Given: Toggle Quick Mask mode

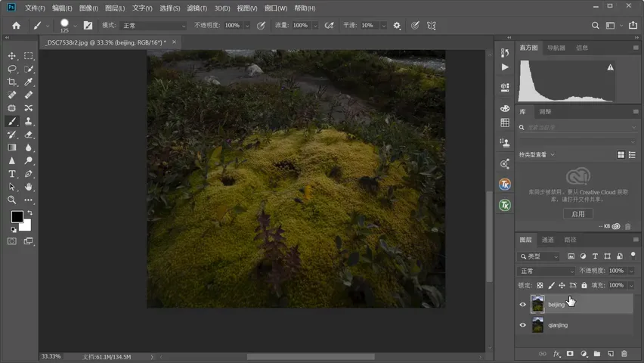Looking at the screenshot, I should point(12,241).
